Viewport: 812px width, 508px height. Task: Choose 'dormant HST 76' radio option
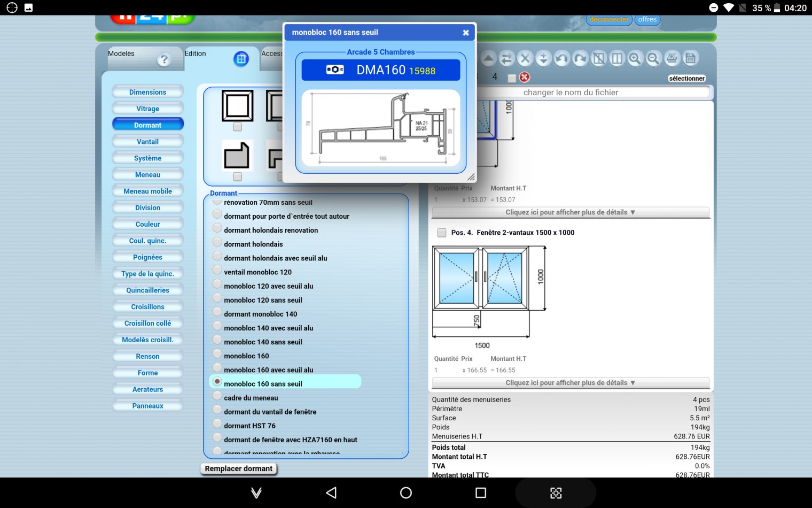click(217, 424)
